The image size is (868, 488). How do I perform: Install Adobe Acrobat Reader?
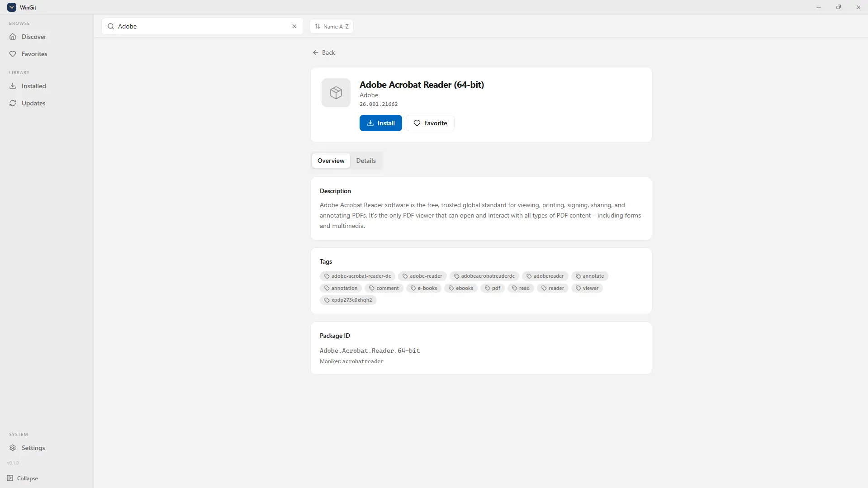point(381,123)
